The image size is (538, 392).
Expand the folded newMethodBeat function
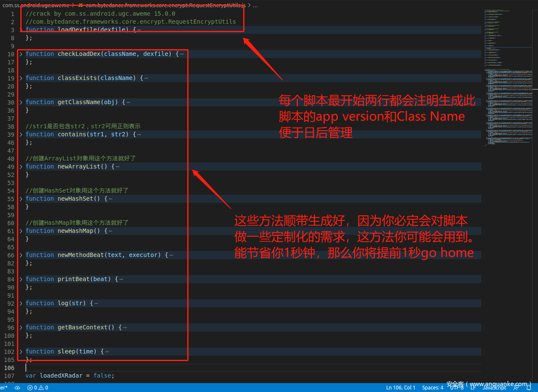21,255
